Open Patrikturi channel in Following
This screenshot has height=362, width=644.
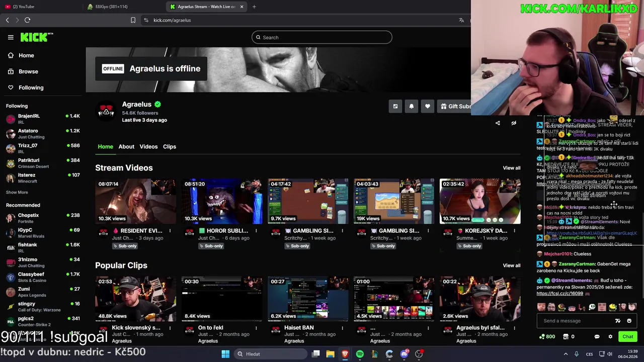coord(43,163)
